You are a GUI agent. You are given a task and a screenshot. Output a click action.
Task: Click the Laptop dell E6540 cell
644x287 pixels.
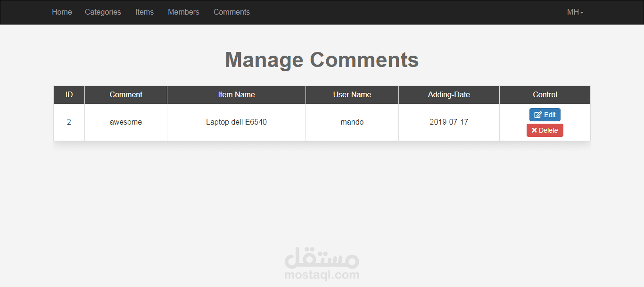pos(236,122)
